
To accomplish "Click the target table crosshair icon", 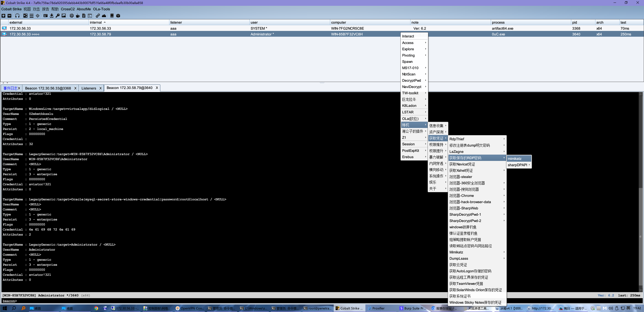I will [x=37, y=16].
